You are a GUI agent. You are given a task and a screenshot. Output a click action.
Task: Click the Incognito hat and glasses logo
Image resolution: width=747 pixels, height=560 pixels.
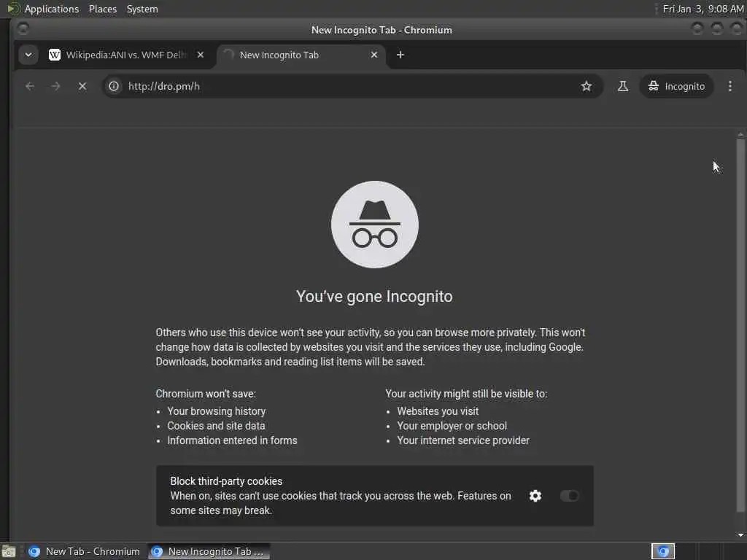click(374, 225)
